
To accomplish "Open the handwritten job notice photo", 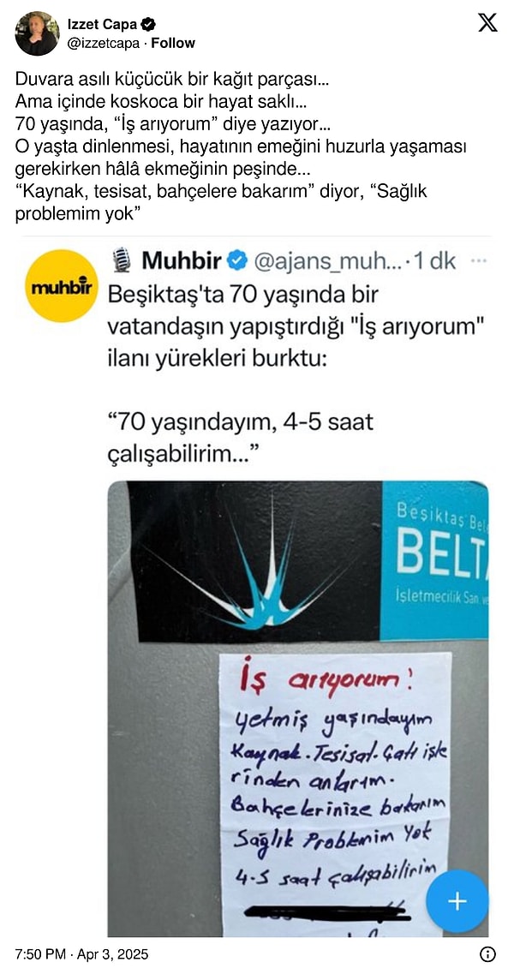I will 298,708.
